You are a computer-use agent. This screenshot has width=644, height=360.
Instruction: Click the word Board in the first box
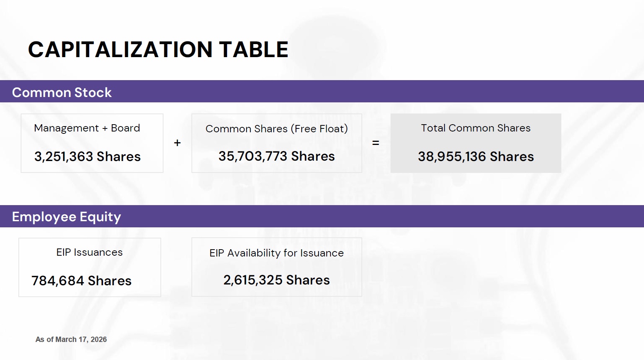(x=126, y=128)
